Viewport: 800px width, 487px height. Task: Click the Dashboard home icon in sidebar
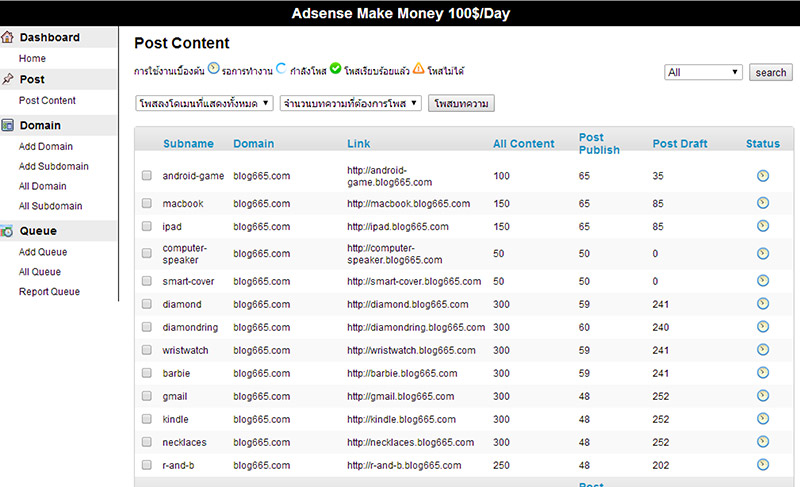pyautogui.click(x=8, y=38)
